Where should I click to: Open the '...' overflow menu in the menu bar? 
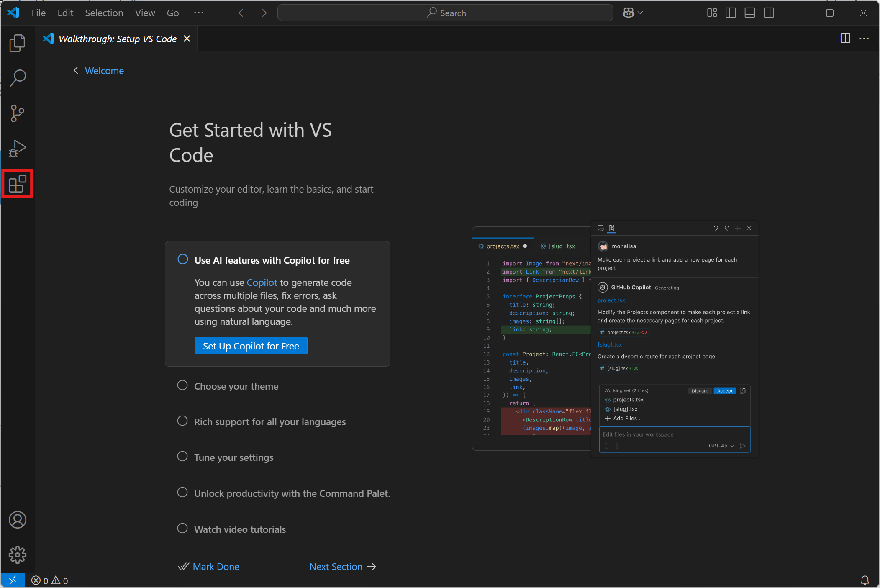(199, 13)
